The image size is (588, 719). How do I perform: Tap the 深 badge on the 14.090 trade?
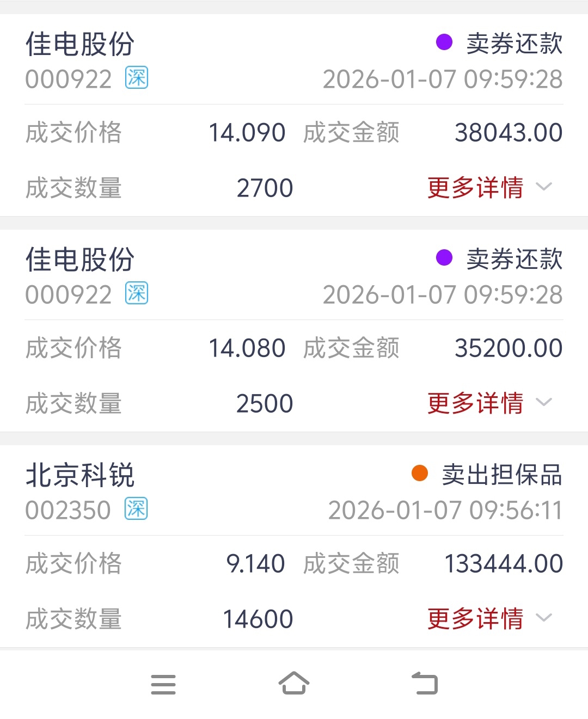click(x=137, y=77)
